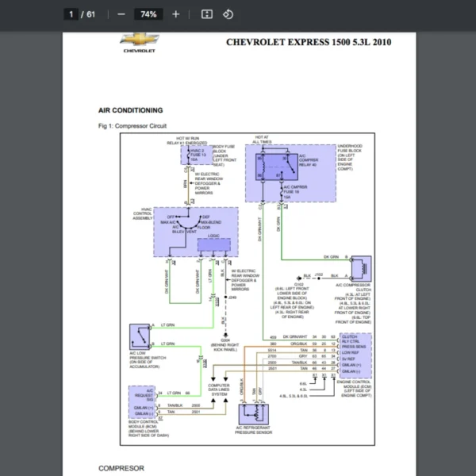Rotate the document counterclockwise
Screen dimensions: 476x476
pyautogui.click(x=228, y=14)
